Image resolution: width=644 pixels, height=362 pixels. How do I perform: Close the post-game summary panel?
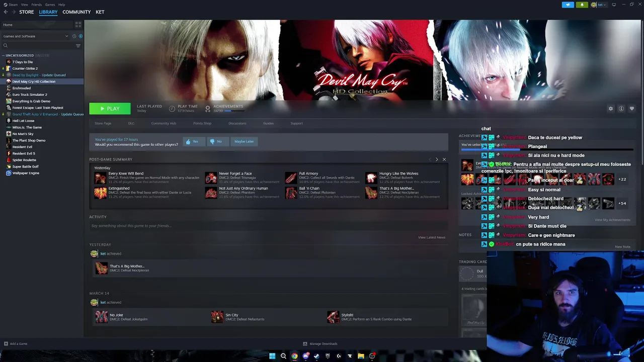point(444,159)
